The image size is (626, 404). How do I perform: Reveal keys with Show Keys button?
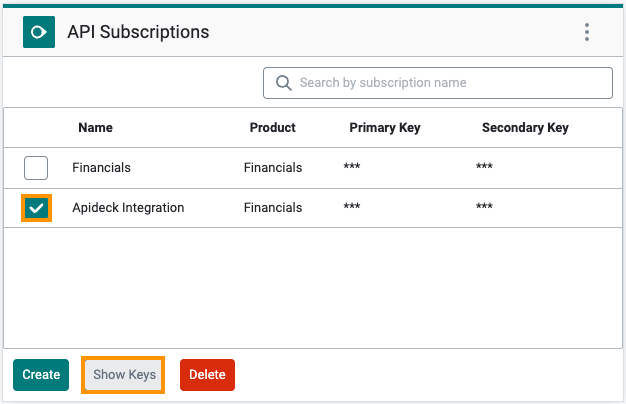click(123, 374)
